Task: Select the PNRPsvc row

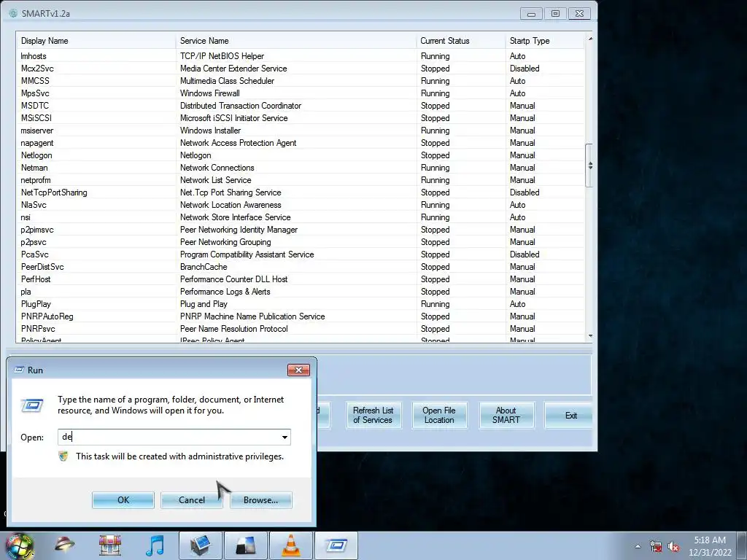Action: tap(301, 329)
